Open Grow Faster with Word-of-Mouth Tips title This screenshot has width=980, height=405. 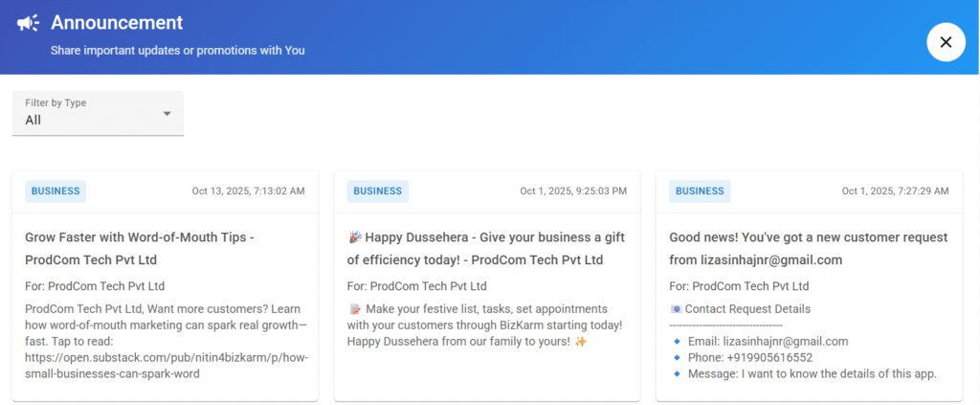pyautogui.click(x=140, y=248)
